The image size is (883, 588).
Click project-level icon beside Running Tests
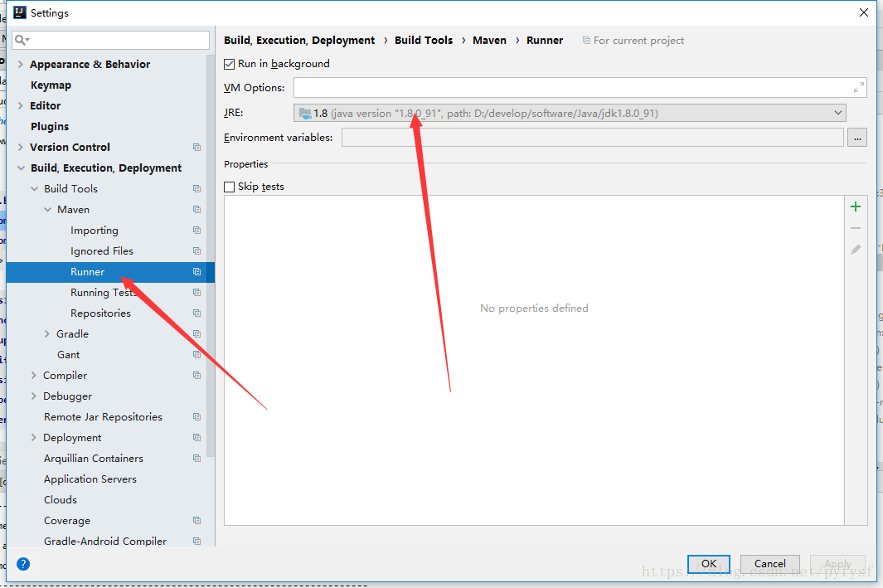point(196,292)
